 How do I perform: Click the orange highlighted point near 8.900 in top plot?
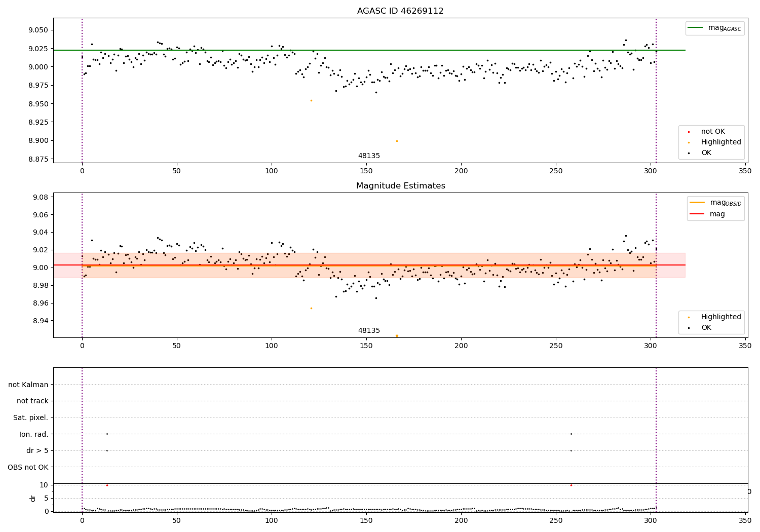point(397,141)
